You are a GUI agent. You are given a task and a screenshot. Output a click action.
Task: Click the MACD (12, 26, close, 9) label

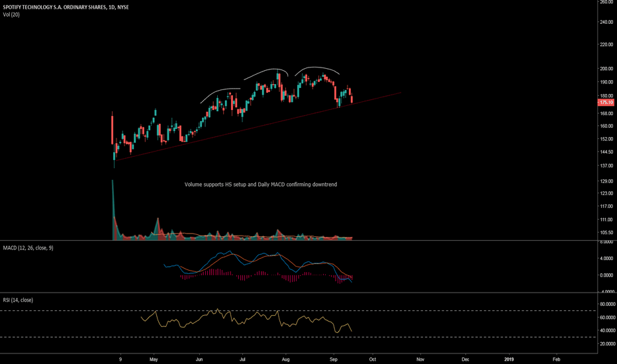point(28,248)
